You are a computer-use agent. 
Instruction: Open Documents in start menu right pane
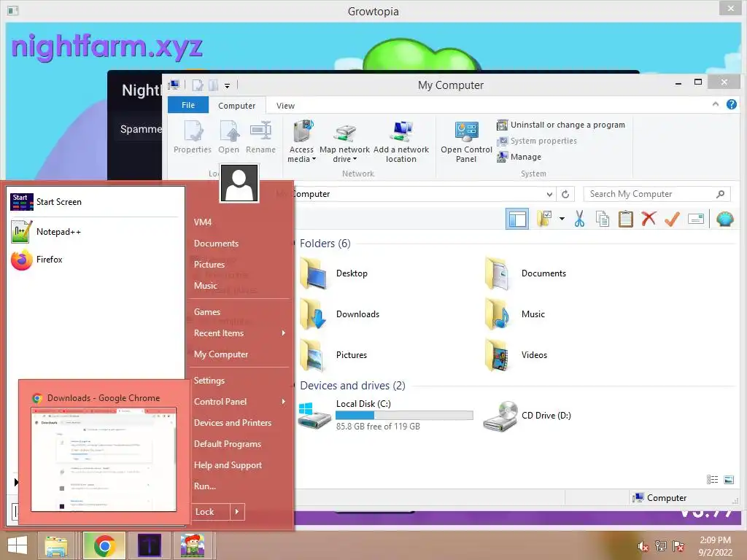coord(216,244)
